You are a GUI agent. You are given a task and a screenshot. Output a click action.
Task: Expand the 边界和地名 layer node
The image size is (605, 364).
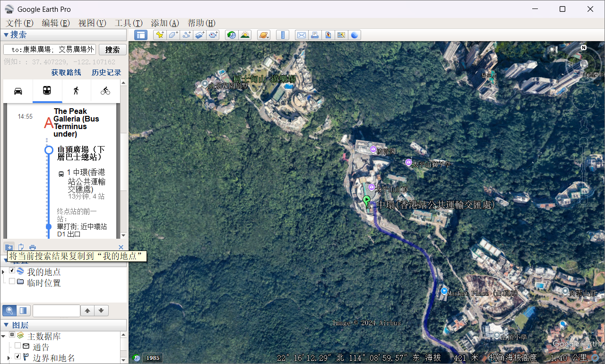[9, 357]
